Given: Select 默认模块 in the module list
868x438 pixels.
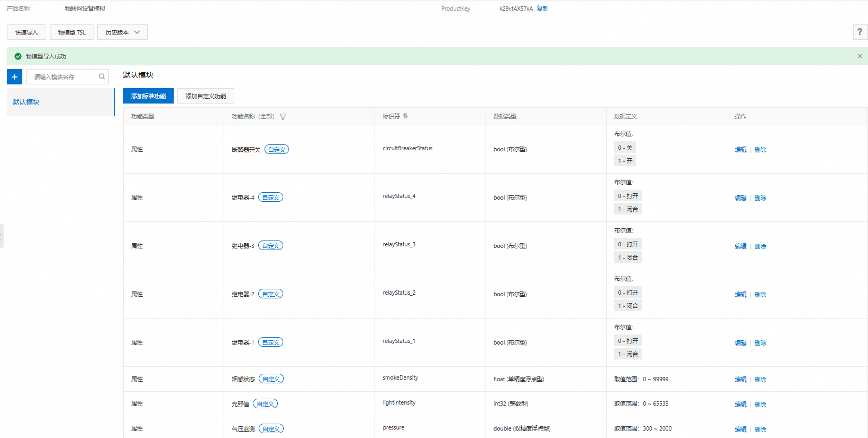Looking at the screenshot, I should [26, 102].
